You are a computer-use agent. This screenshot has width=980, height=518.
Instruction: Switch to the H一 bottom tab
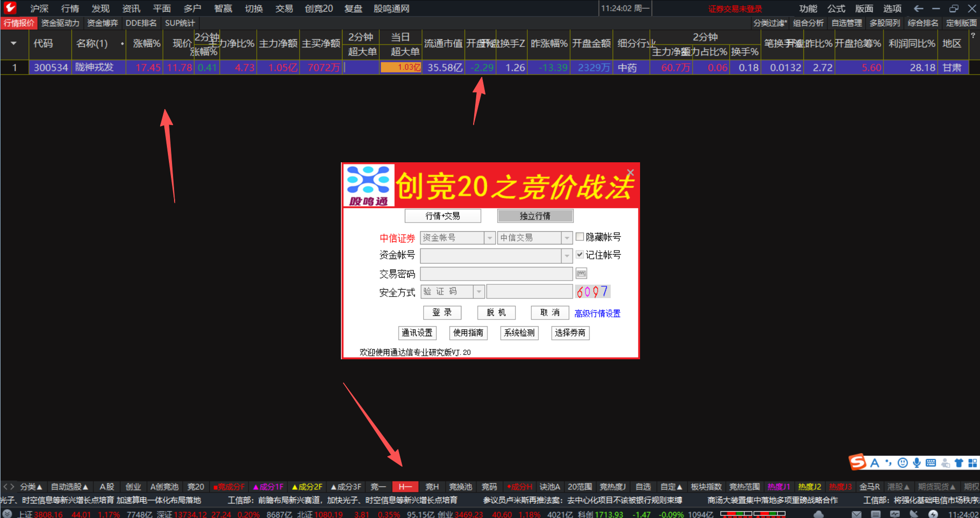pyautogui.click(x=405, y=487)
